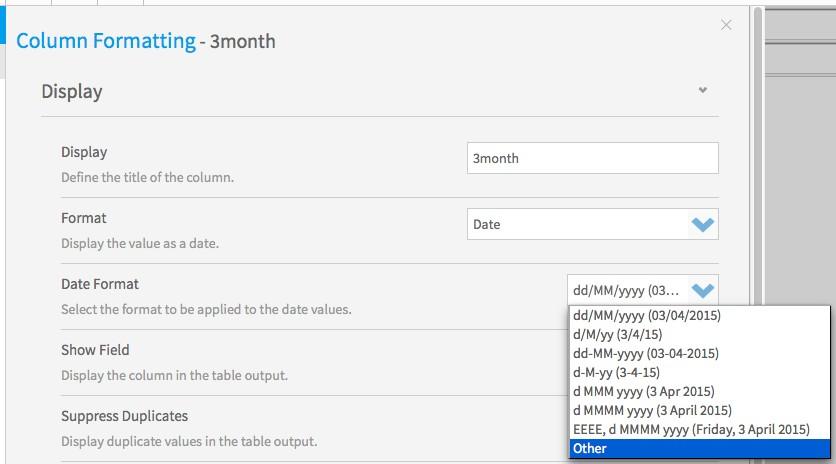This screenshot has width=836, height=464.
Task: Click the Show Field label
Action: click(95, 350)
